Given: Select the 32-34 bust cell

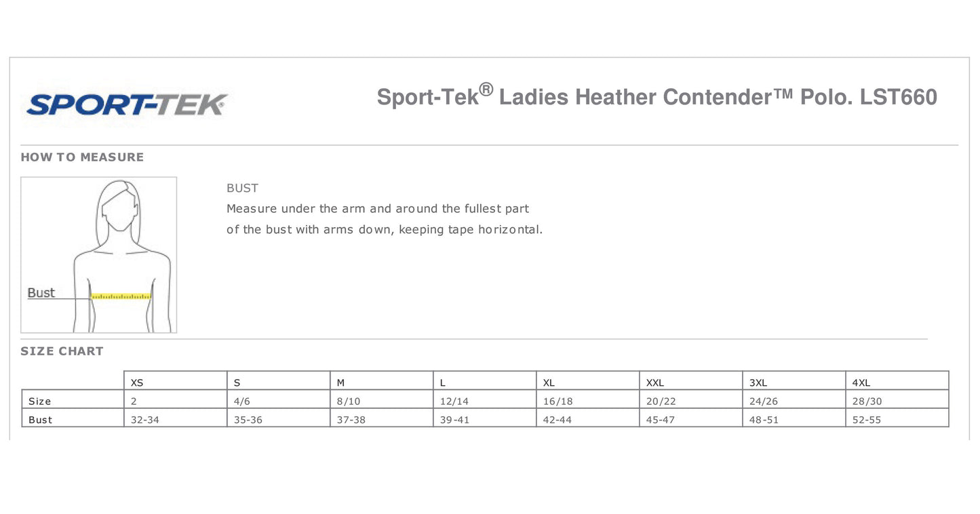Looking at the screenshot, I should coord(145,420).
